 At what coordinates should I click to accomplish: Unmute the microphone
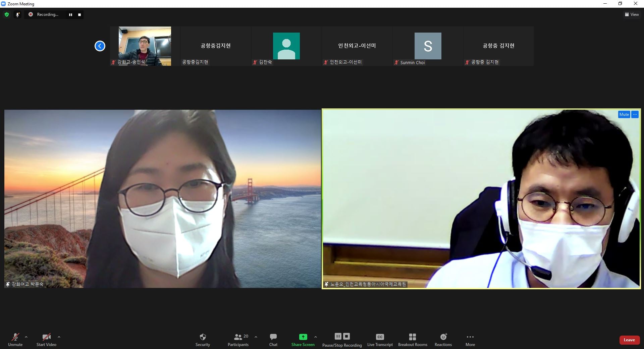tap(15, 337)
